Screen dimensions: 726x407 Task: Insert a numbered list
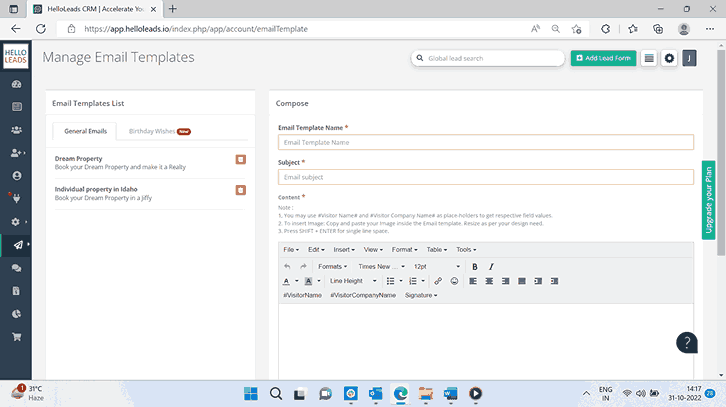pos(413,281)
